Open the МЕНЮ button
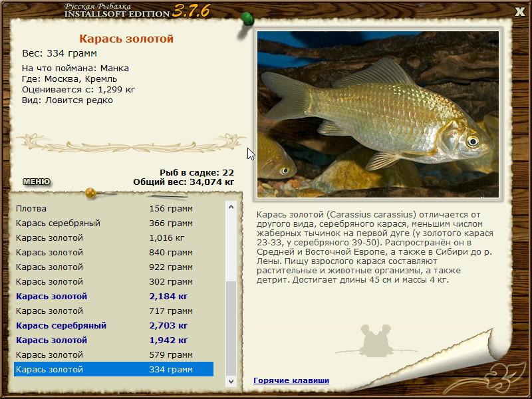Image resolution: width=532 pixels, height=399 pixels. point(37,182)
